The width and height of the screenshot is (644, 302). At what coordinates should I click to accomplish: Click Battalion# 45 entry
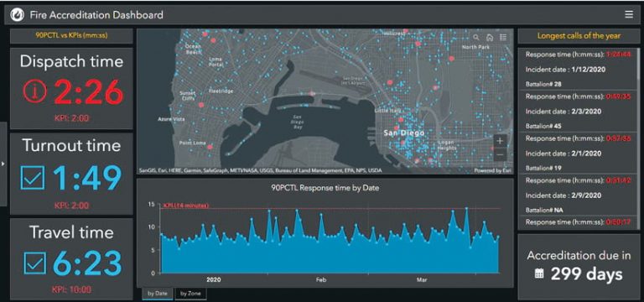click(x=543, y=126)
